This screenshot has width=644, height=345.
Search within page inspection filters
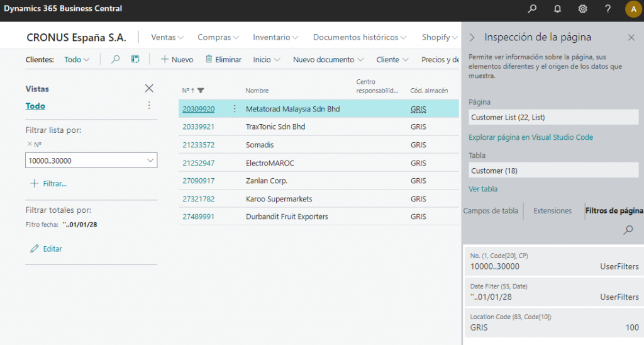pyautogui.click(x=628, y=230)
